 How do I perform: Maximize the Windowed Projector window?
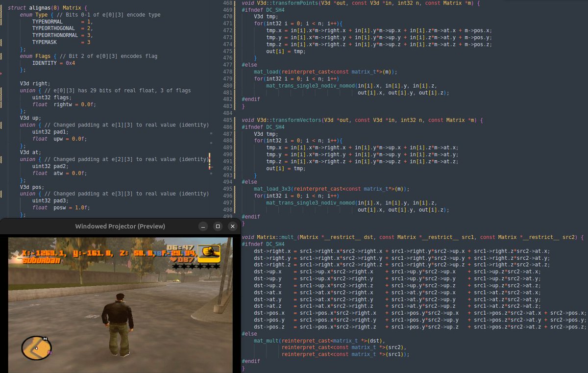point(218,226)
